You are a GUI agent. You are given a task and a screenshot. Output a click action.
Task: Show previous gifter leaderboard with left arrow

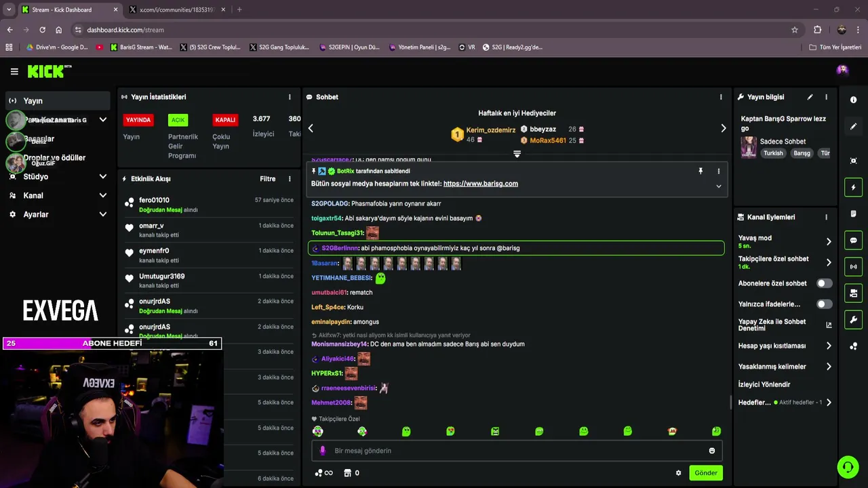pos(311,128)
